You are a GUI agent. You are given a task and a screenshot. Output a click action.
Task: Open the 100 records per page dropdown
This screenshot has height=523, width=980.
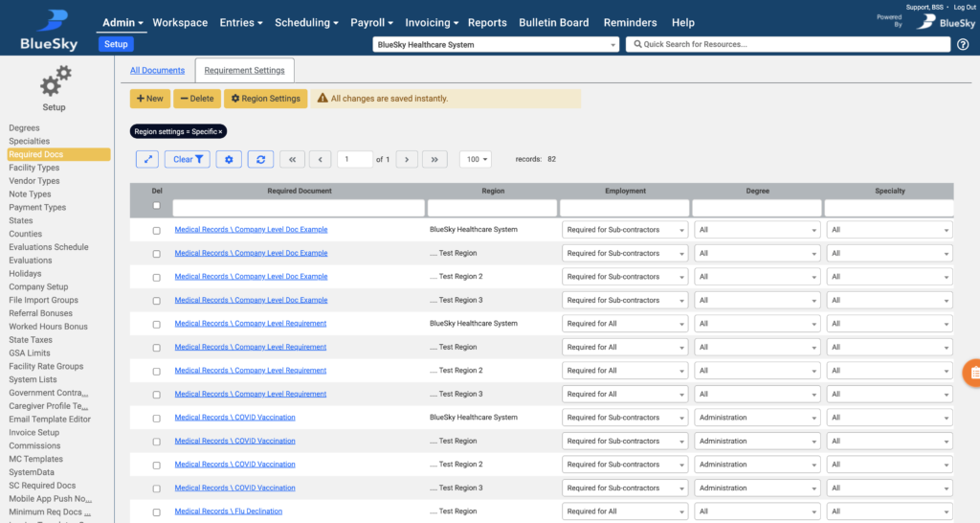(475, 160)
